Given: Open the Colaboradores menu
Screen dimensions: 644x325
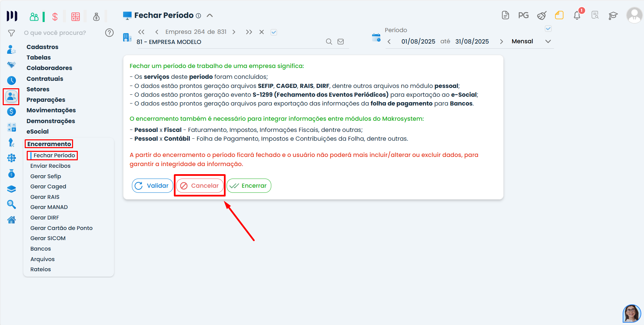Looking at the screenshot, I should click(x=49, y=68).
